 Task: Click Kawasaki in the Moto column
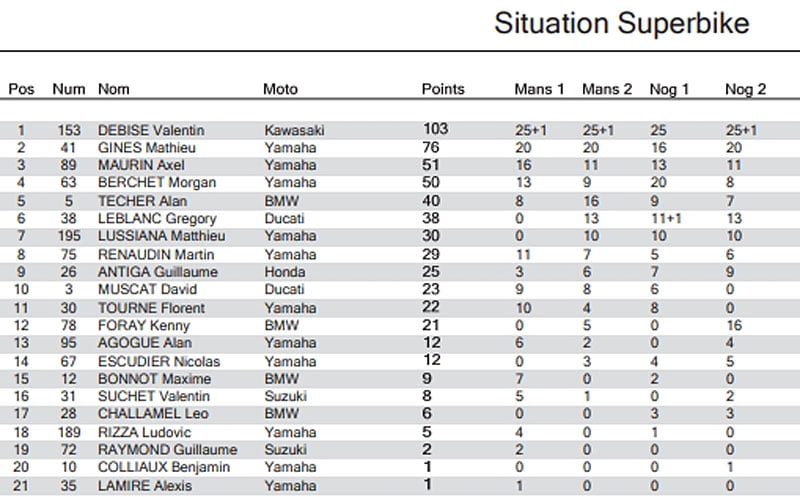294,130
